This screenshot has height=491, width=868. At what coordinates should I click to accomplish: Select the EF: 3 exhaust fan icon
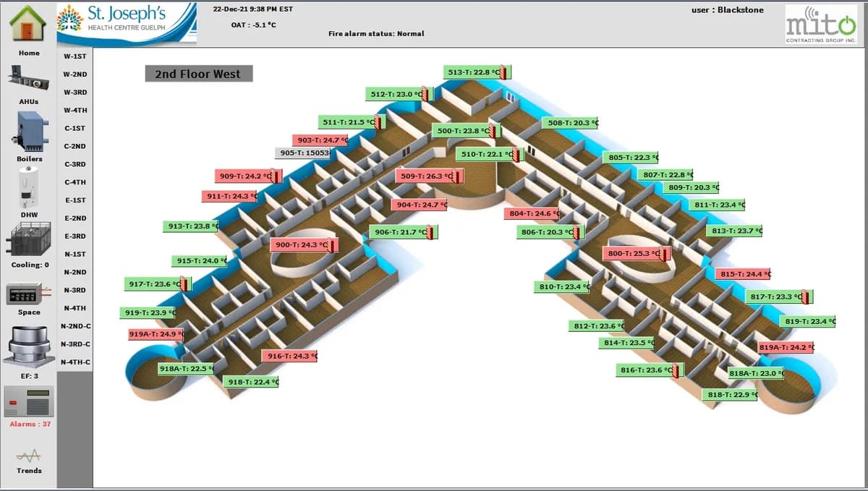click(27, 347)
